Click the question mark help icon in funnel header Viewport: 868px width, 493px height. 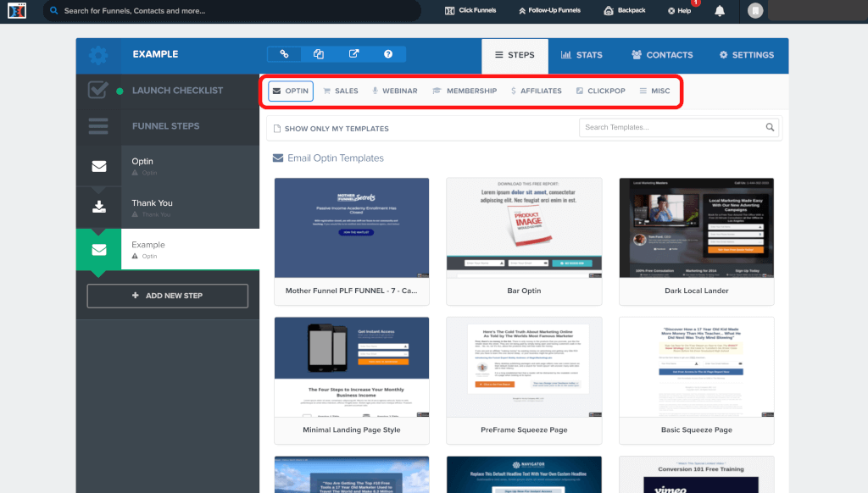(388, 54)
